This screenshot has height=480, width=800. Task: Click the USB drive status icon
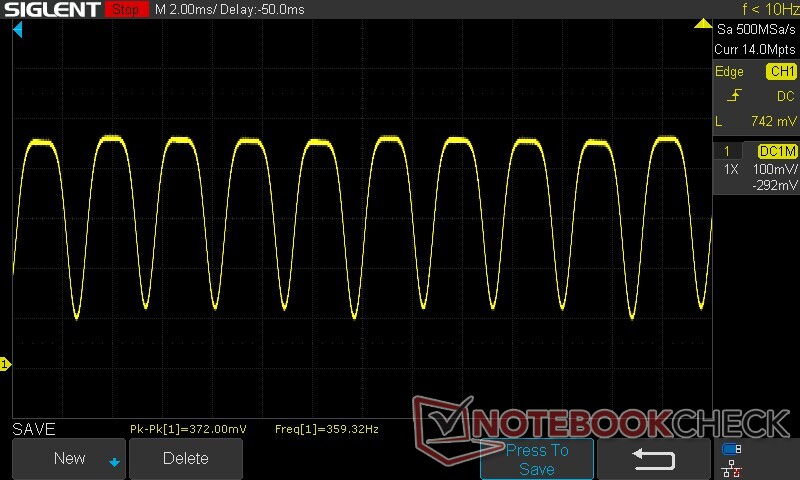pos(732,449)
